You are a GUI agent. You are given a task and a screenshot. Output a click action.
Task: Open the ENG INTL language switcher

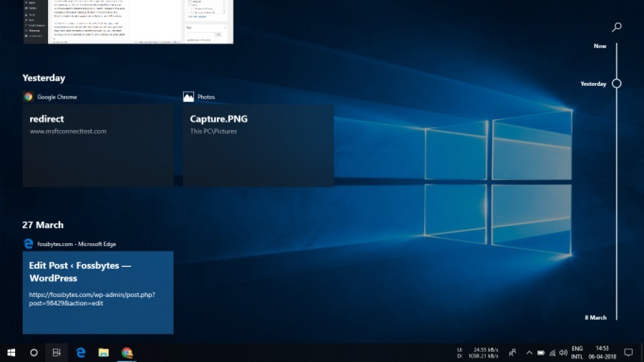coord(577,353)
